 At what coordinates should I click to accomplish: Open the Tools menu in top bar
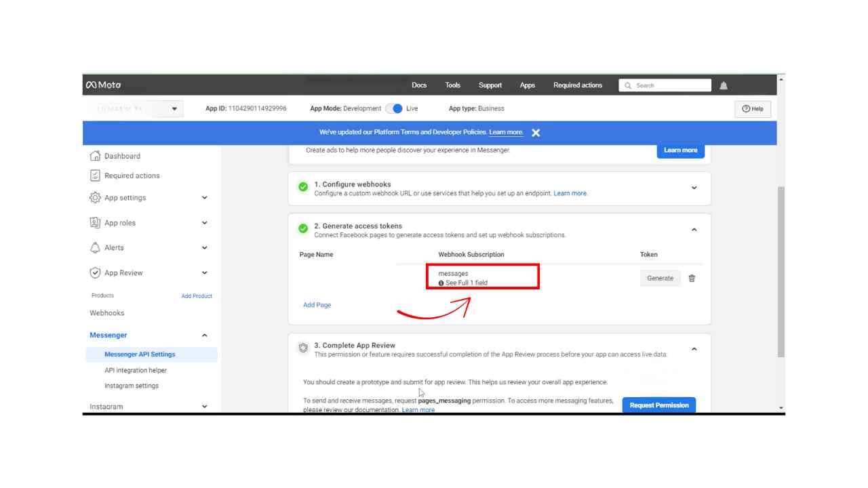452,85
